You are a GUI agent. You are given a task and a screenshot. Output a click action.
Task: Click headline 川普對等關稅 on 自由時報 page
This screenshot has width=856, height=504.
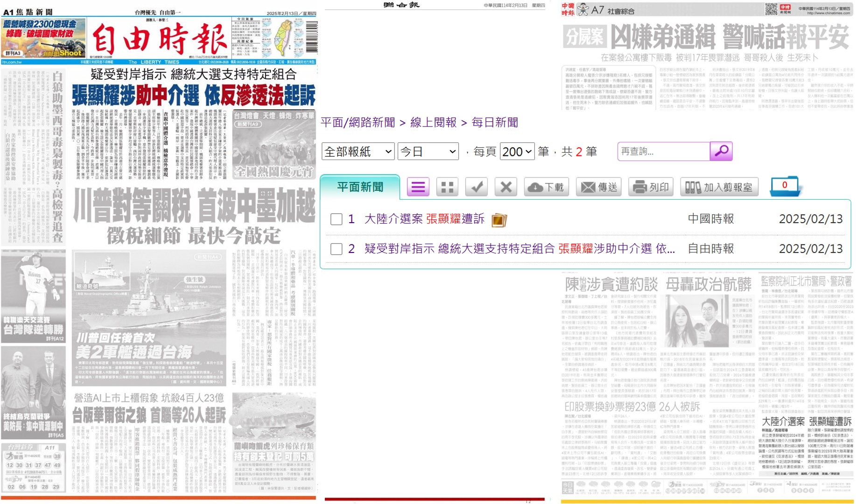(194, 206)
